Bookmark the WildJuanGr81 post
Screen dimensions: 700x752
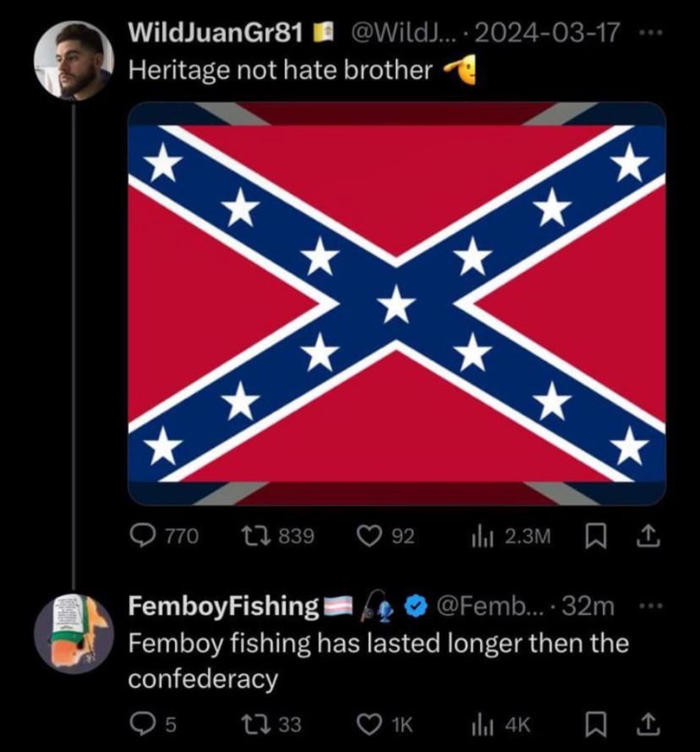tap(595, 536)
